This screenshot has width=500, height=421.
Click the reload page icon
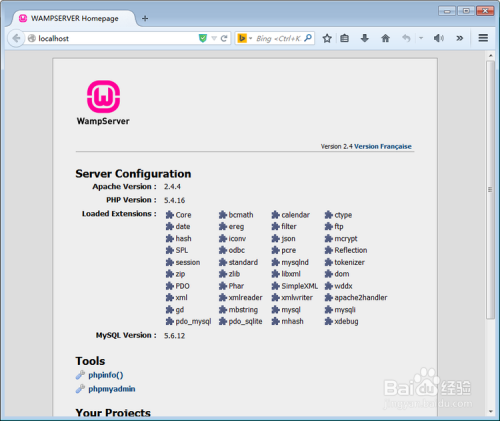pos(224,38)
